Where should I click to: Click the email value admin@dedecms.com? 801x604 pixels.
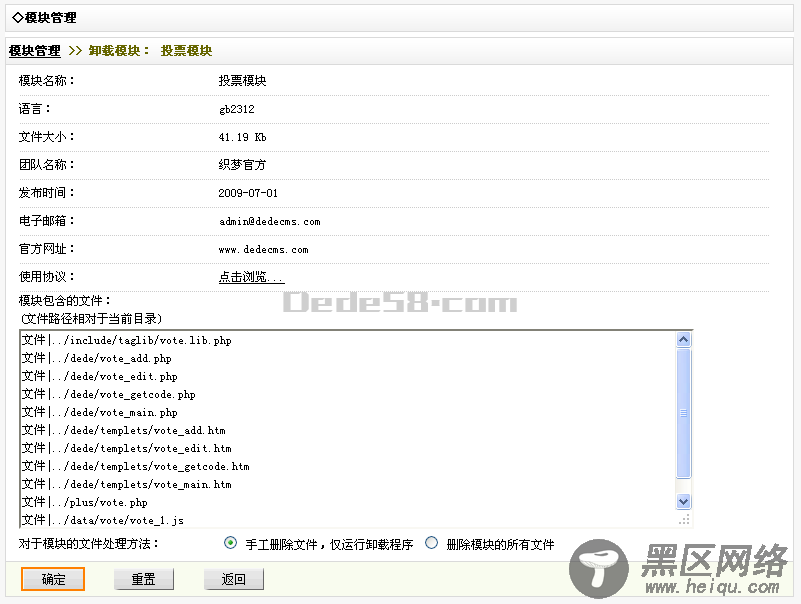270,221
